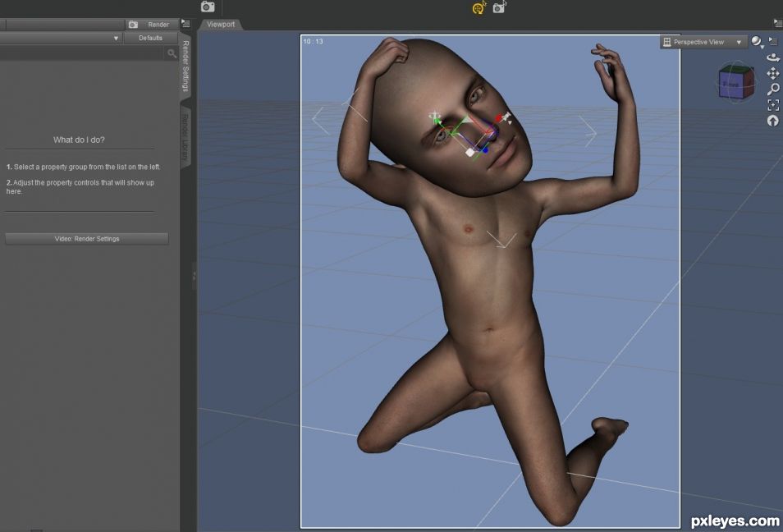Screen dimensions: 783x532
Task: Click the view orientation cube
Action: [x=735, y=82]
